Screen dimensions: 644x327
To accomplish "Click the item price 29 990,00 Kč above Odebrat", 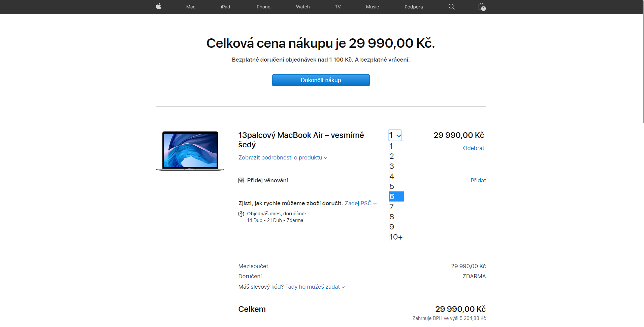I will pos(459,135).
